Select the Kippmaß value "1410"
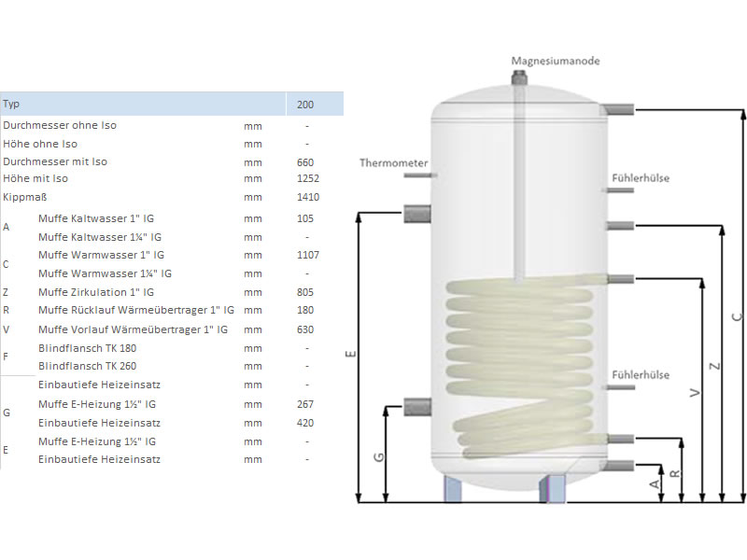The image size is (747, 560). (x=308, y=197)
